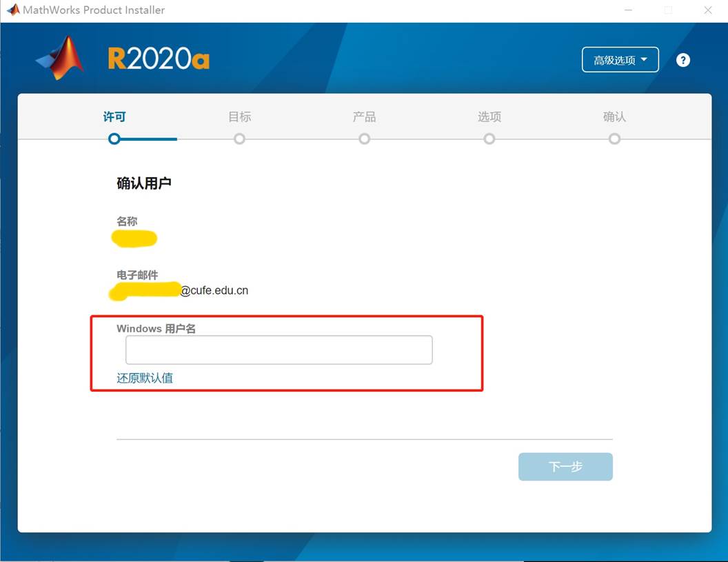Click the 下一步 button
This screenshot has height=562, width=728.
tap(565, 467)
